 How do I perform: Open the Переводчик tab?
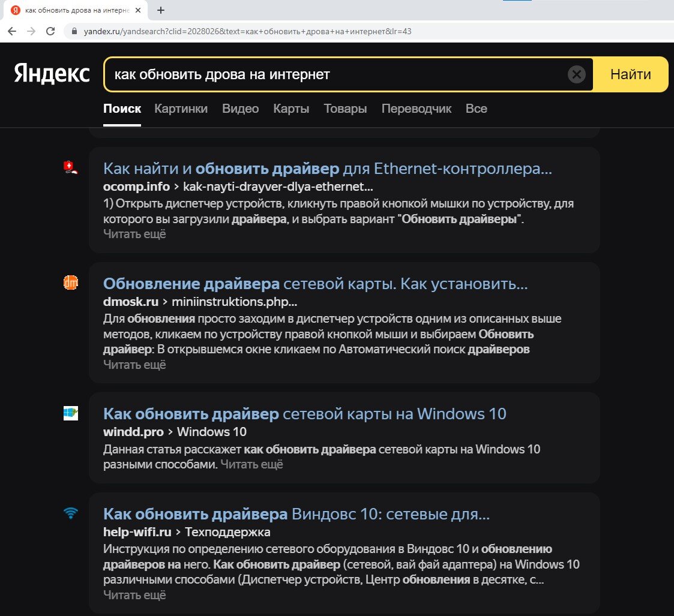coord(416,109)
